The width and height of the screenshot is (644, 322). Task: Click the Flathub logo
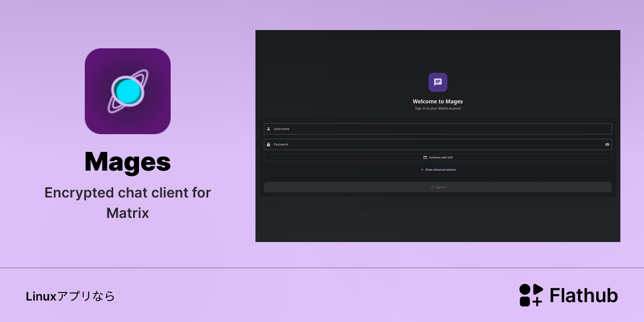tap(568, 295)
